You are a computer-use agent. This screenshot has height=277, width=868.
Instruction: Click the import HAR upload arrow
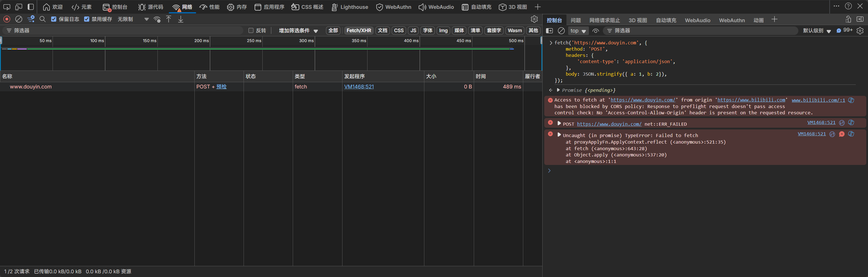pyautogui.click(x=169, y=19)
